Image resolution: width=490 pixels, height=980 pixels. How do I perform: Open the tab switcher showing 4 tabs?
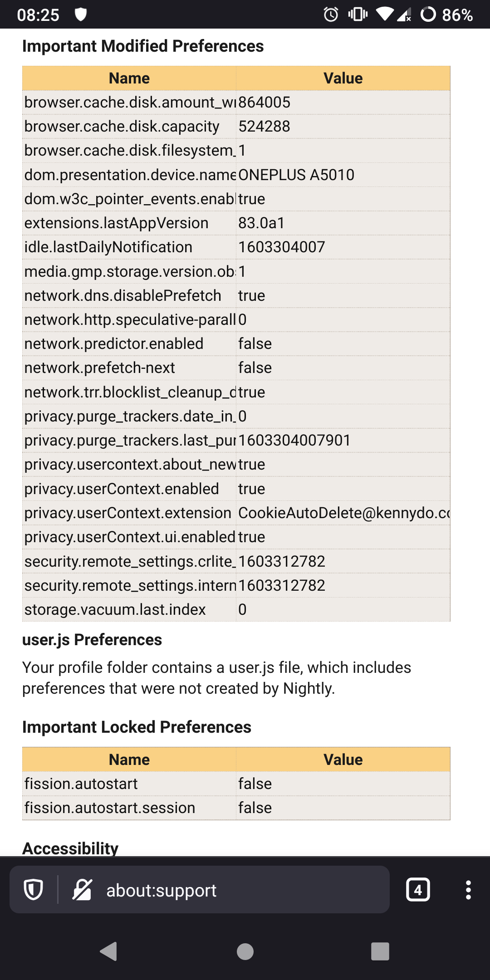click(x=418, y=888)
